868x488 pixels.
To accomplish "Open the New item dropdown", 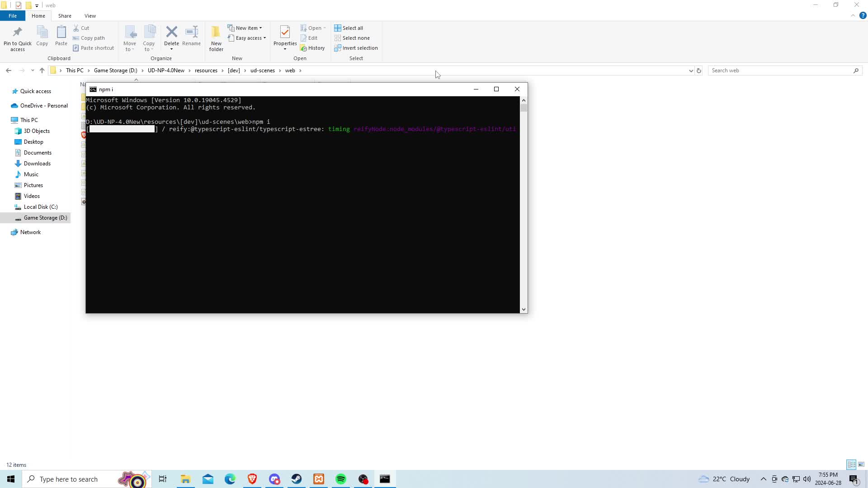I will coord(261,28).
